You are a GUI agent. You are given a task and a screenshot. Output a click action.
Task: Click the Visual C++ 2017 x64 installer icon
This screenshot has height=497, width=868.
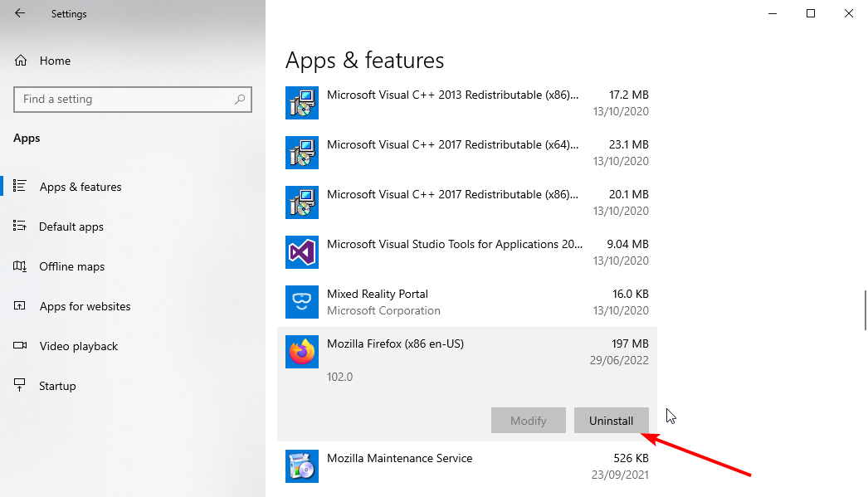[x=302, y=153]
